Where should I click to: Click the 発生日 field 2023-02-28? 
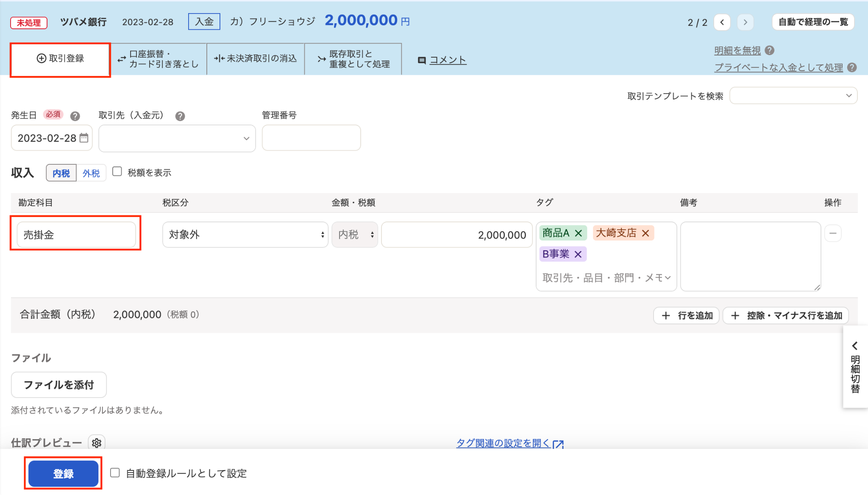52,138
